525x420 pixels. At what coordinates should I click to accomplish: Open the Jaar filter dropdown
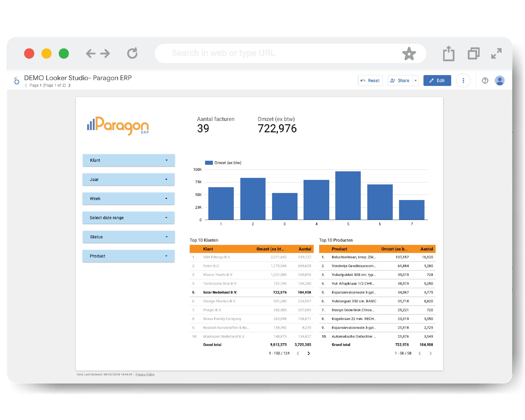click(x=129, y=179)
